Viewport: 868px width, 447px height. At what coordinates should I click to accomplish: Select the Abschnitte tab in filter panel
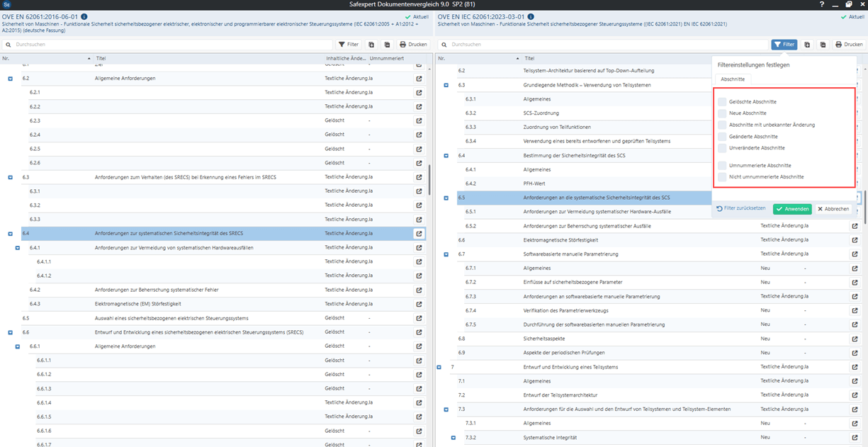[732, 79]
